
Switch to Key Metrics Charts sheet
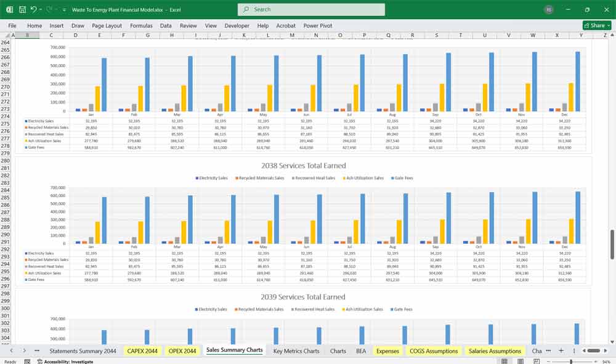pyautogui.click(x=296, y=350)
